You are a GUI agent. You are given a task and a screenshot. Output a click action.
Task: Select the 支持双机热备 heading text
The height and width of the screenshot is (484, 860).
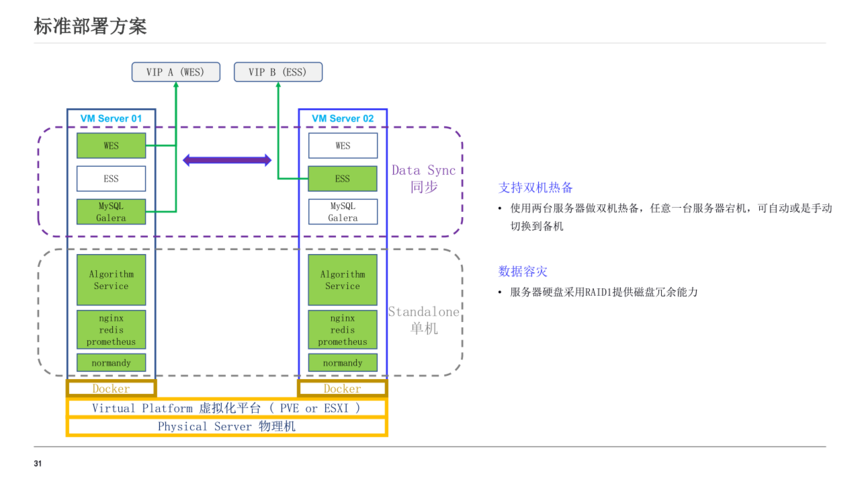pos(536,188)
